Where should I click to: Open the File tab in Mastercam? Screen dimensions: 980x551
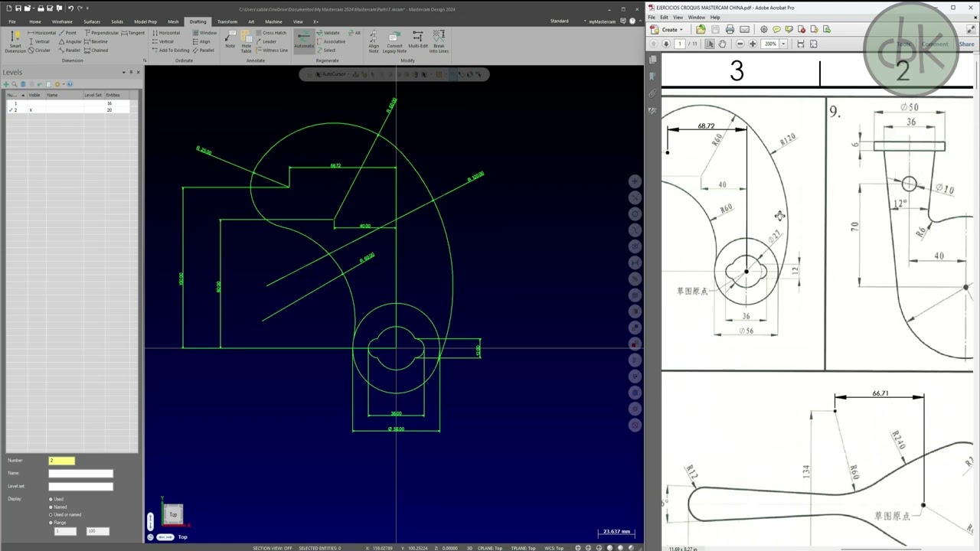(12, 21)
